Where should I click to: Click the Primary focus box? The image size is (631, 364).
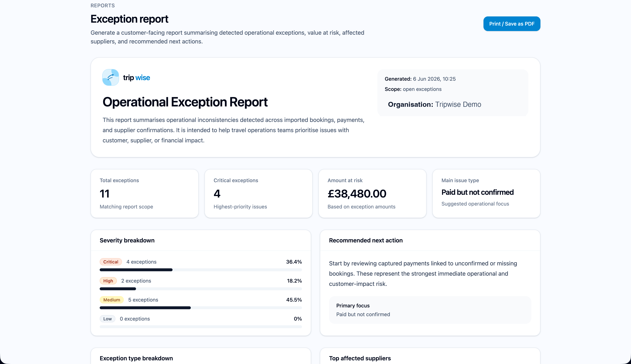[430, 310]
